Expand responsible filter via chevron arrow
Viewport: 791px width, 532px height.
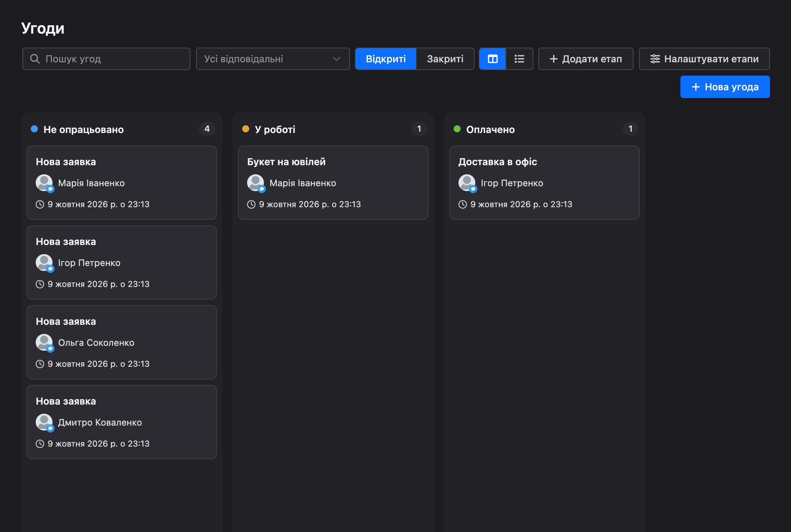(337, 59)
